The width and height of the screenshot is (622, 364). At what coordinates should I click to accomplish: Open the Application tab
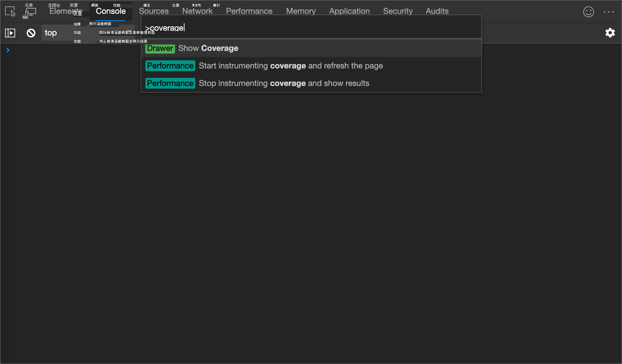(x=349, y=11)
